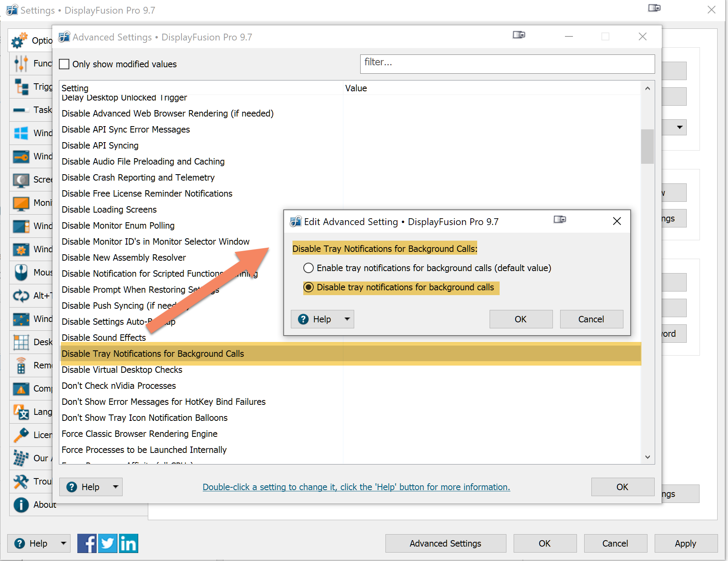Click monitor-move icon in Advanced Settings title bar
This screenshot has width=728, height=561.
519,35
